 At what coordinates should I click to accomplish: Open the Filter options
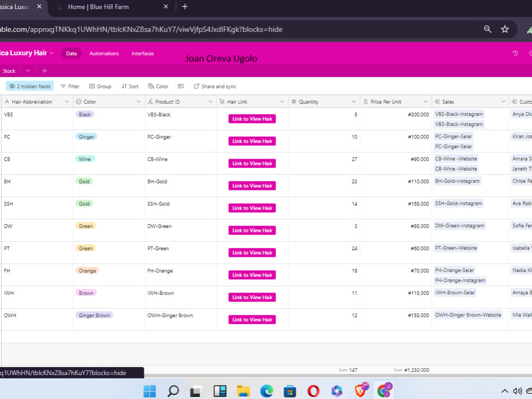click(x=70, y=87)
